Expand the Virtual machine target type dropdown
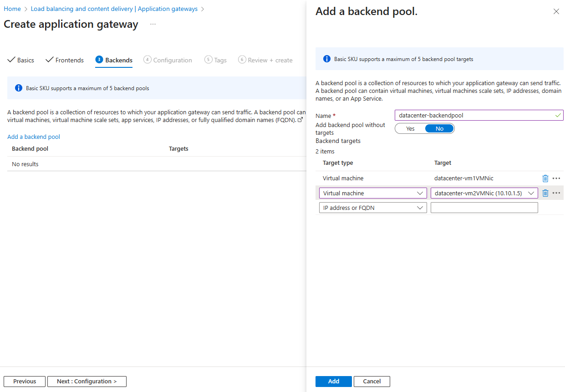 coord(373,193)
